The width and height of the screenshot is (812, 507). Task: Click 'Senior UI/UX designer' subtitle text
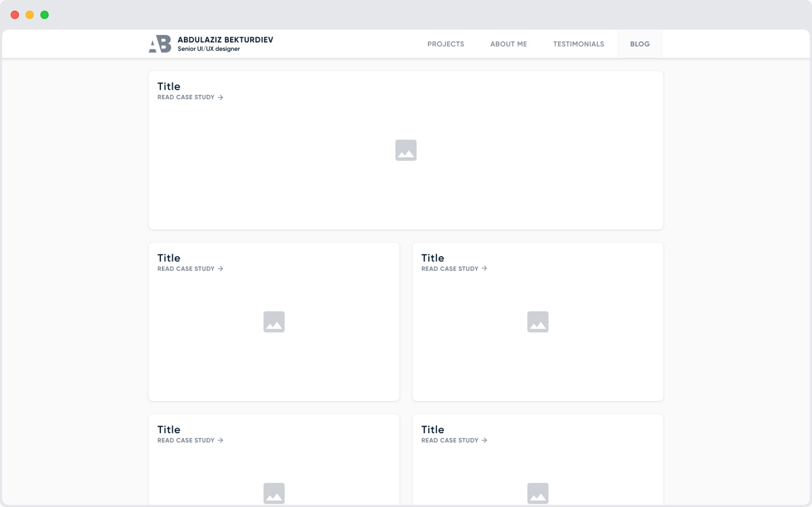click(209, 49)
